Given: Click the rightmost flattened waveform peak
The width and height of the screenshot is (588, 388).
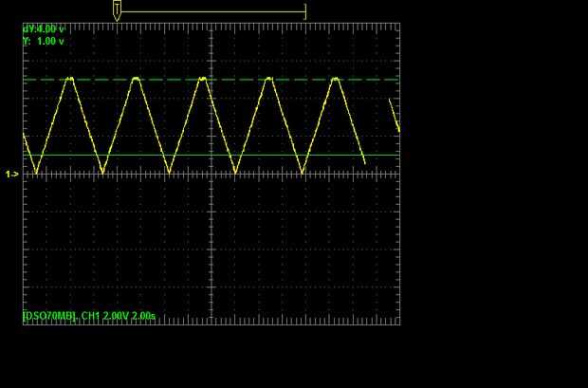Looking at the screenshot, I should click(336, 79).
